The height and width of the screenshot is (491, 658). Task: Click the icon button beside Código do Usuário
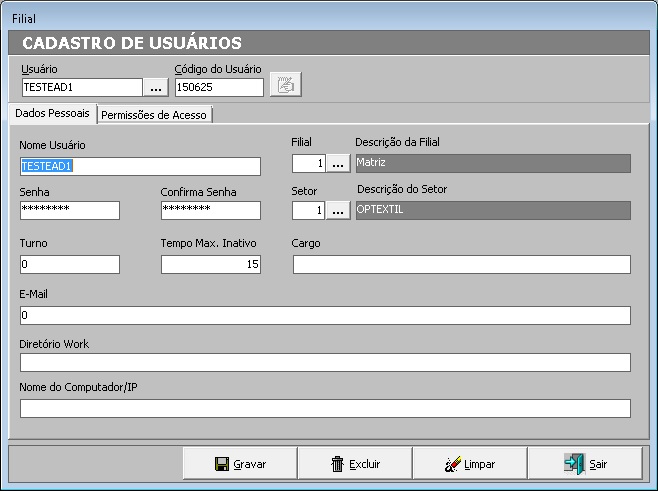pyautogui.click(x=285, y=86)
